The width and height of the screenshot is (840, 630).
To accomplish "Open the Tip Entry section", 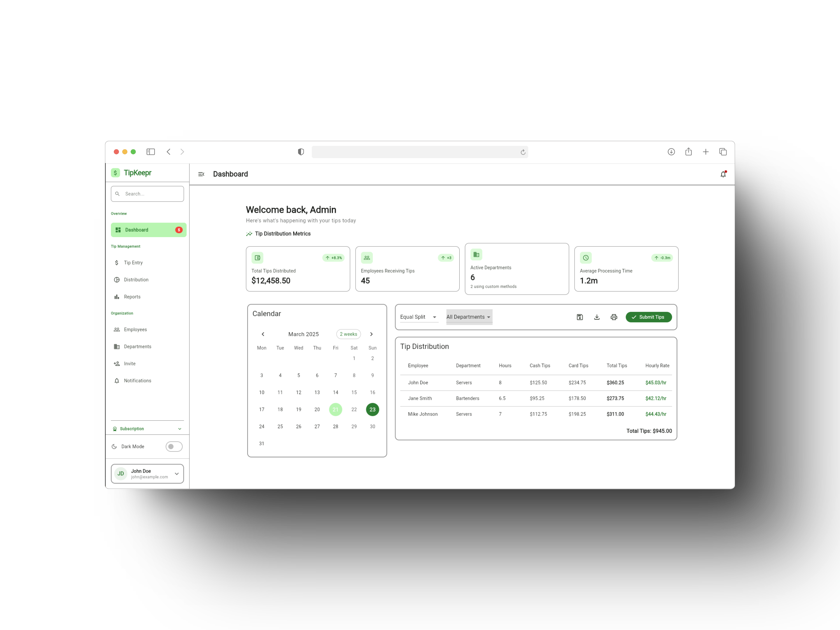I will 133,262.
